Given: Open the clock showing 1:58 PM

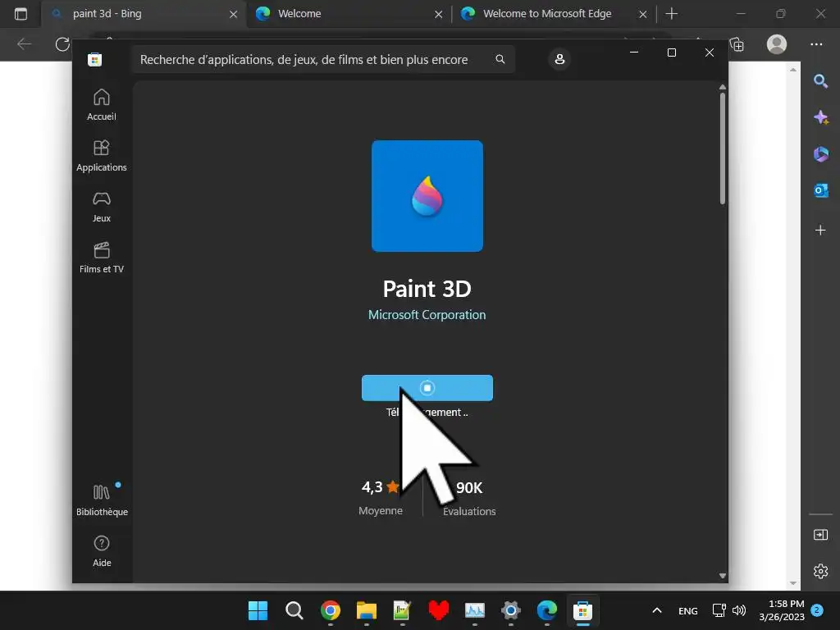Looking at the screenshot, I should point(782,610).
